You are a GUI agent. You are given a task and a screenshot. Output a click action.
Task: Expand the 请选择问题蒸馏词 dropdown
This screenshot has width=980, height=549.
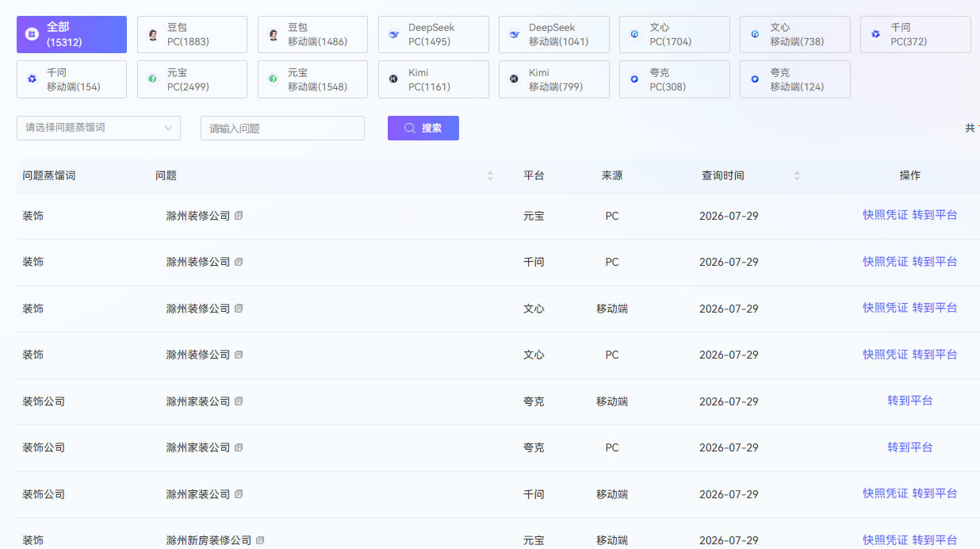pos(98,128)
